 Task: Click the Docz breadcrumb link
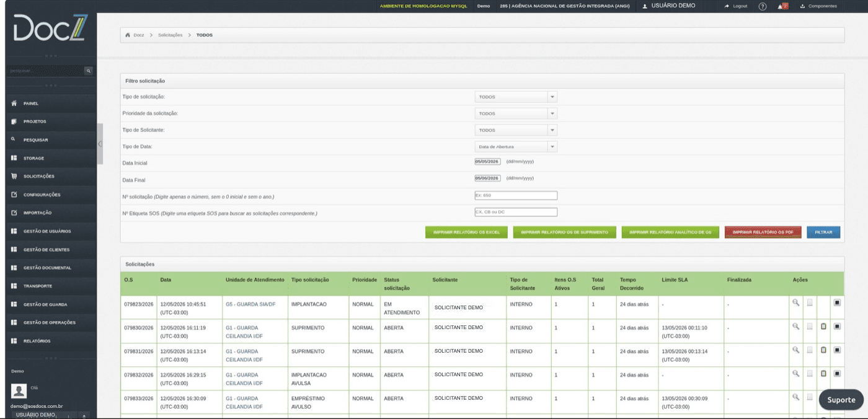[x=139, y=35]
